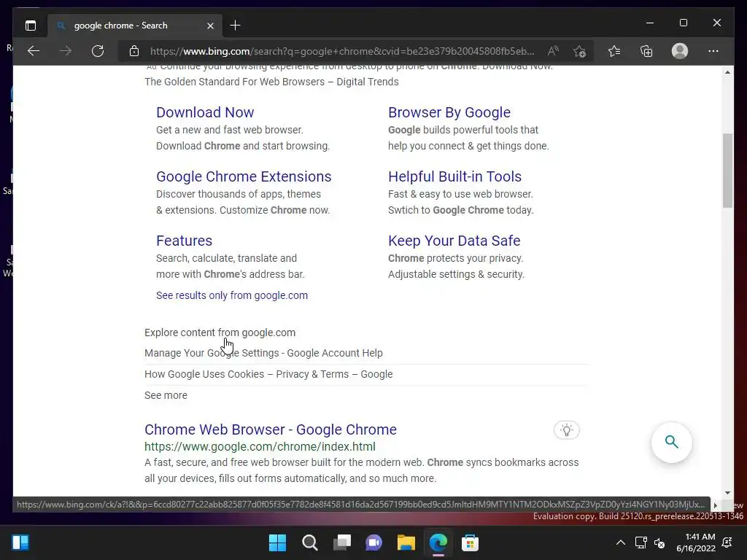747x560 pixels.
Task: Open the Chat taskbar icon
Action: tap(374, 542)
